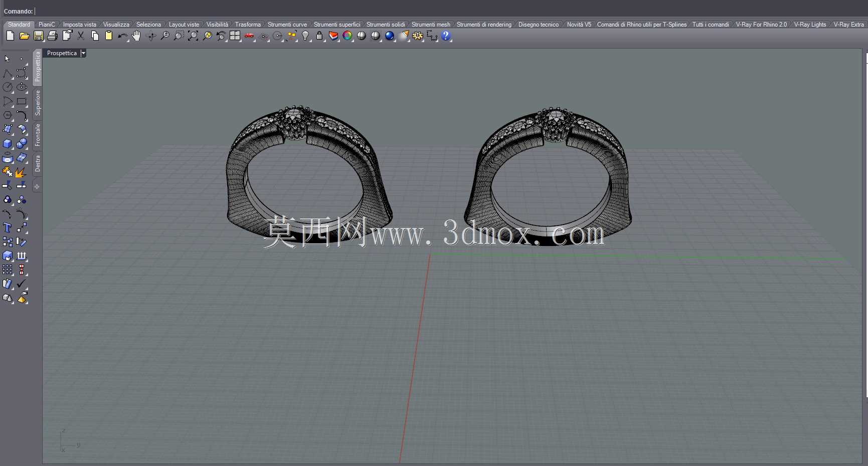Select the Polyline tool in sidebar
Screen dimensions: 868x466
8,73
